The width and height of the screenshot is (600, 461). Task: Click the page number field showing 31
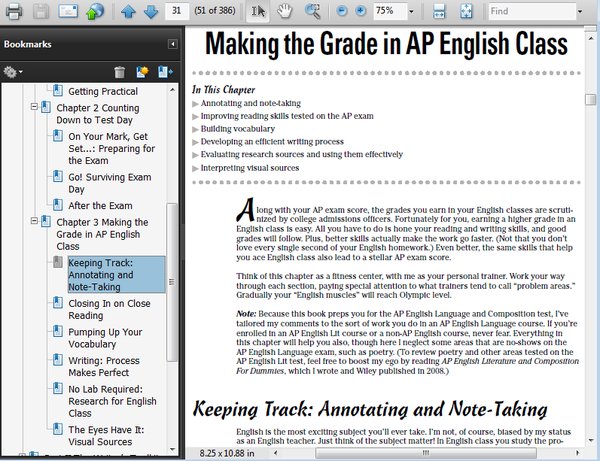tap(176, 11)
